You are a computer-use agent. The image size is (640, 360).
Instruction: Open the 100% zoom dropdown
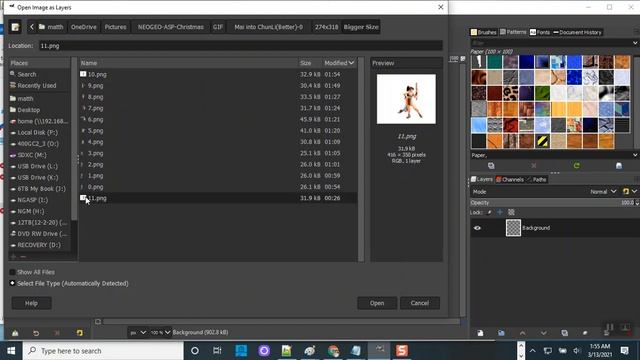pyautogui.click(x=160, y=332)
